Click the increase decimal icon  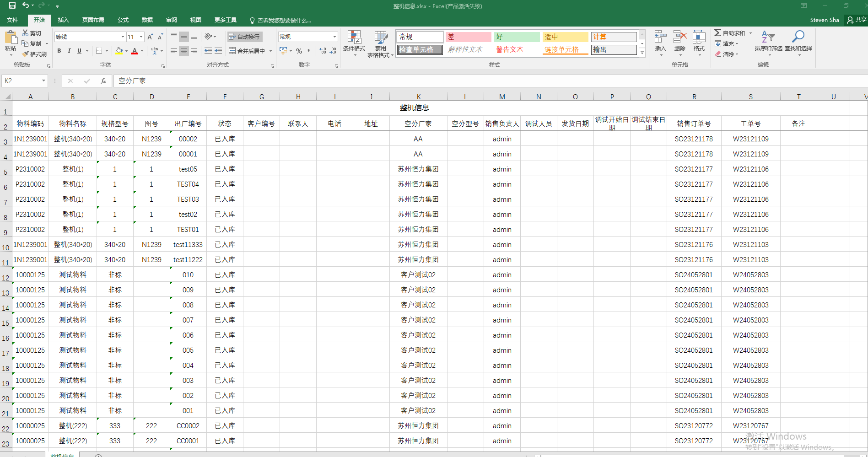tap(323, 51)
